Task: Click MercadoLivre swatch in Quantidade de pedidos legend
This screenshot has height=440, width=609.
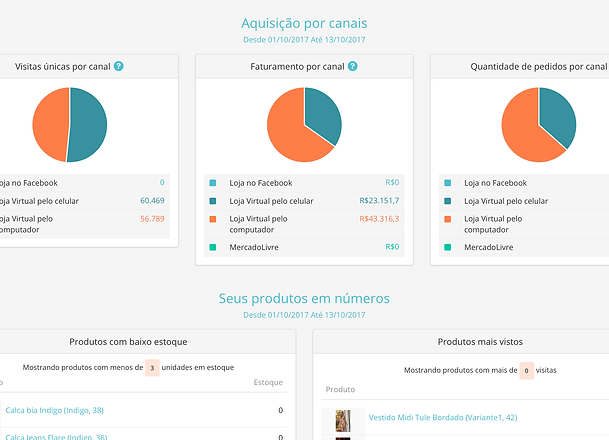Action: (x=447, y=247)
